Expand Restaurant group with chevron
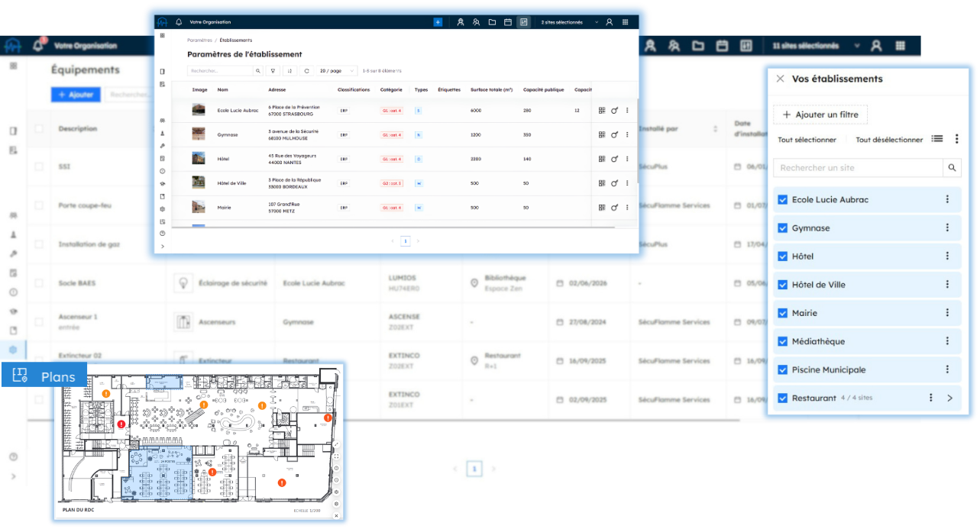980x529 pixels. point(950,398)
